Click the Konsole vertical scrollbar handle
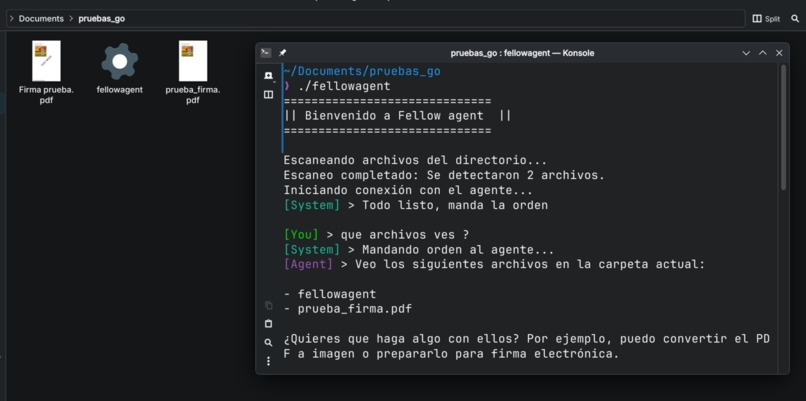Screen dimensions: 806x401 tap(783, 127)
